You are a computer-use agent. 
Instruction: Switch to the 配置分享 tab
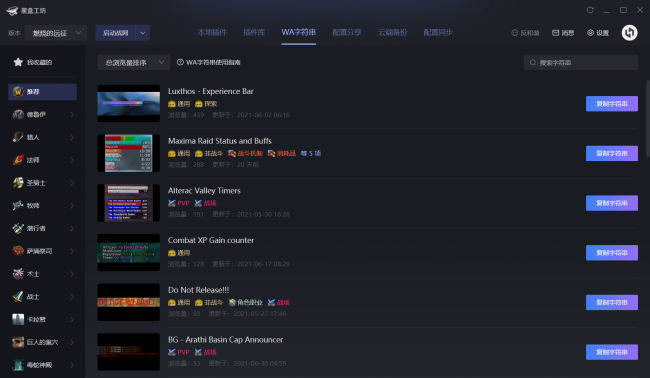tap(347, 32)
